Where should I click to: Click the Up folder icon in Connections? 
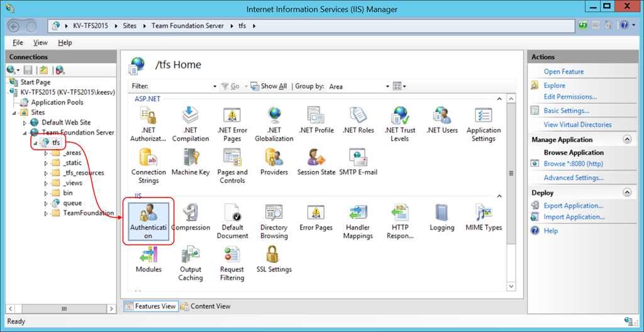pyautogui.click(x=43, y=70)
